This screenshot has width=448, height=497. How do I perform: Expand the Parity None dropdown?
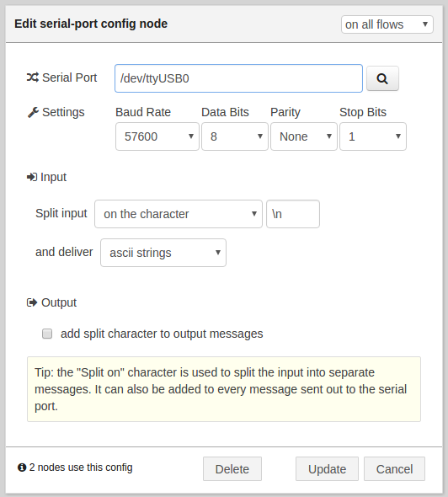pyautogui.click(x=304, y=136)
